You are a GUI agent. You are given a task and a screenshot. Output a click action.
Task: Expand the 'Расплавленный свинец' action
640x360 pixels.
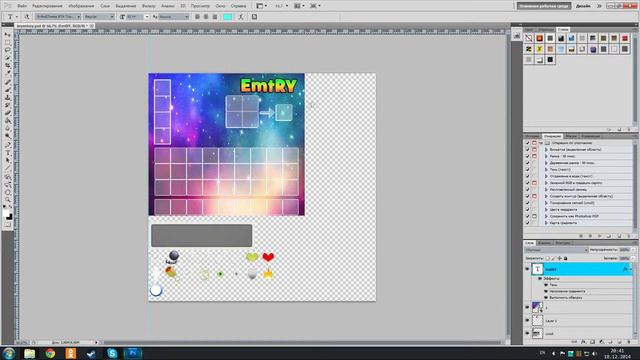547,189
